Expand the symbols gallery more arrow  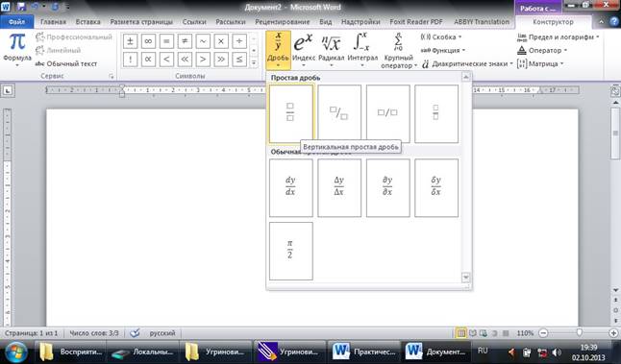(254, 62)
